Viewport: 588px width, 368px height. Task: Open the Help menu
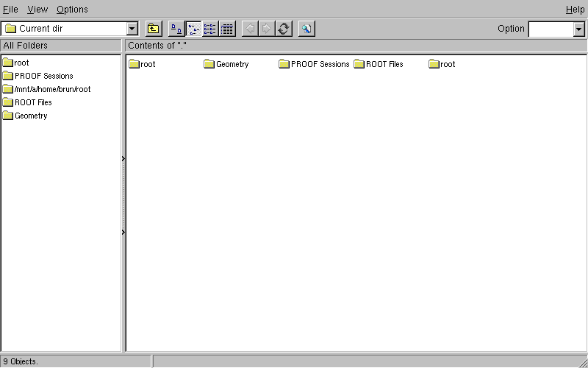click(575, 10)
